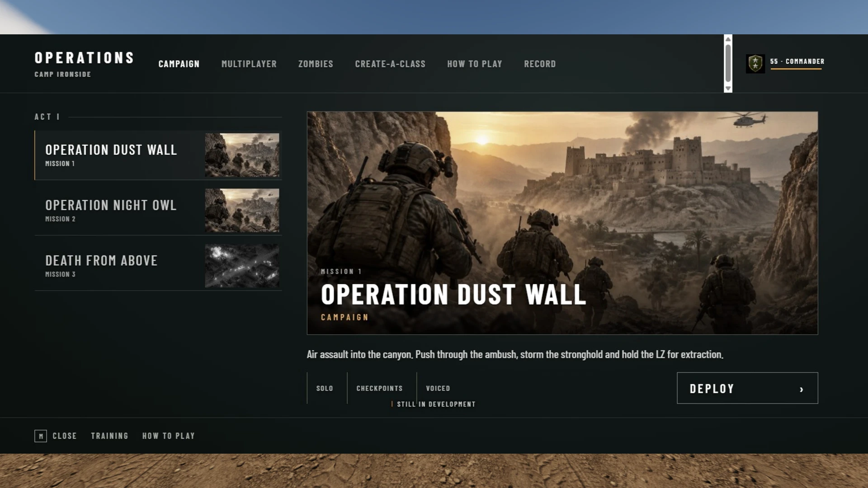868x488 pixels.
Task: Switch to the Multiplayer tab
Action: 249,64
